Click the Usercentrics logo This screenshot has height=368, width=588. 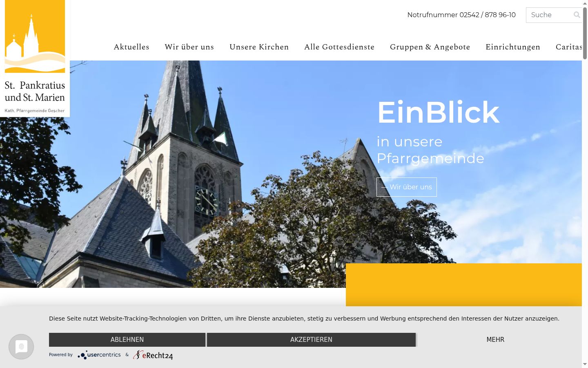click(99, 355)
